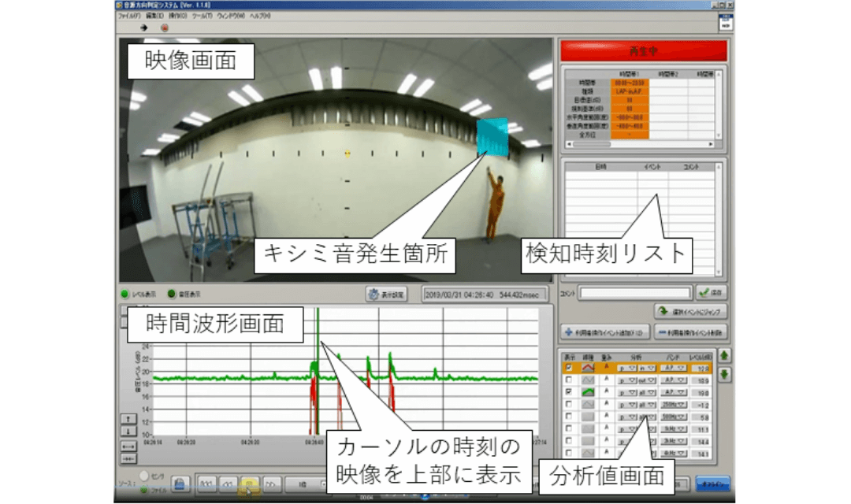Check the 表示 checkbox of the 500Hz row

569,416
